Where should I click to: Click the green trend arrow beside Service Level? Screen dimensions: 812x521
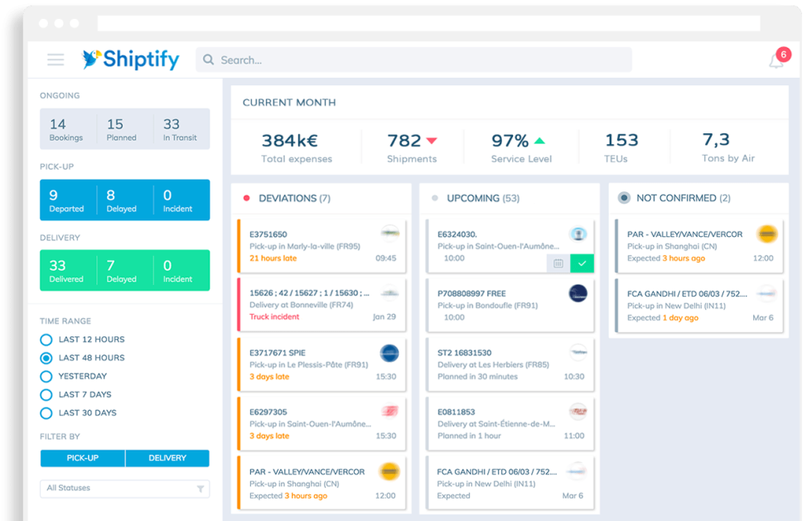coord(541,140)
